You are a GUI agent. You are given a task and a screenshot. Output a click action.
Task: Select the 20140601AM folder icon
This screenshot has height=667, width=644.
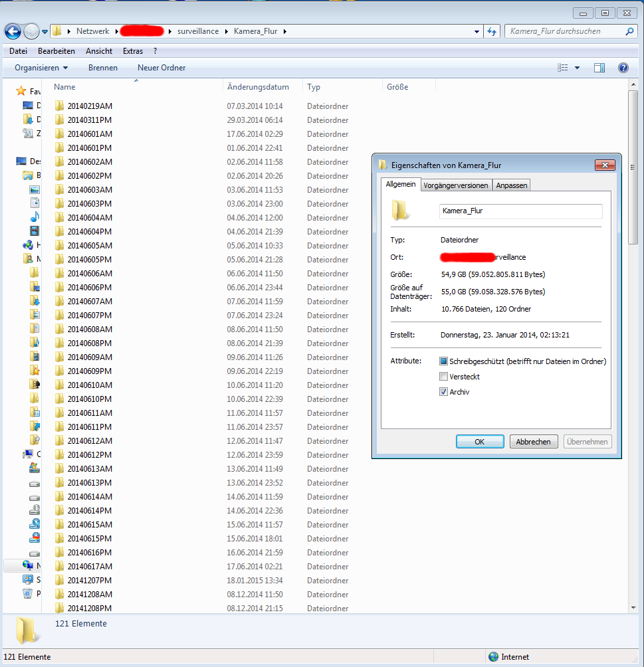click(59, 134)
